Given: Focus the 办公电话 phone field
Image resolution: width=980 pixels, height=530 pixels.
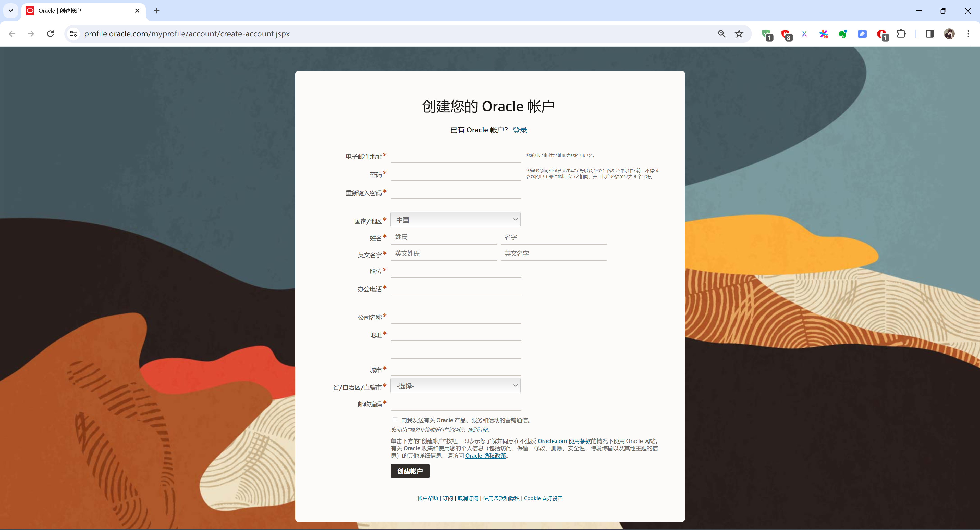Looking at the screenshot, I should [x=456, y=288].
